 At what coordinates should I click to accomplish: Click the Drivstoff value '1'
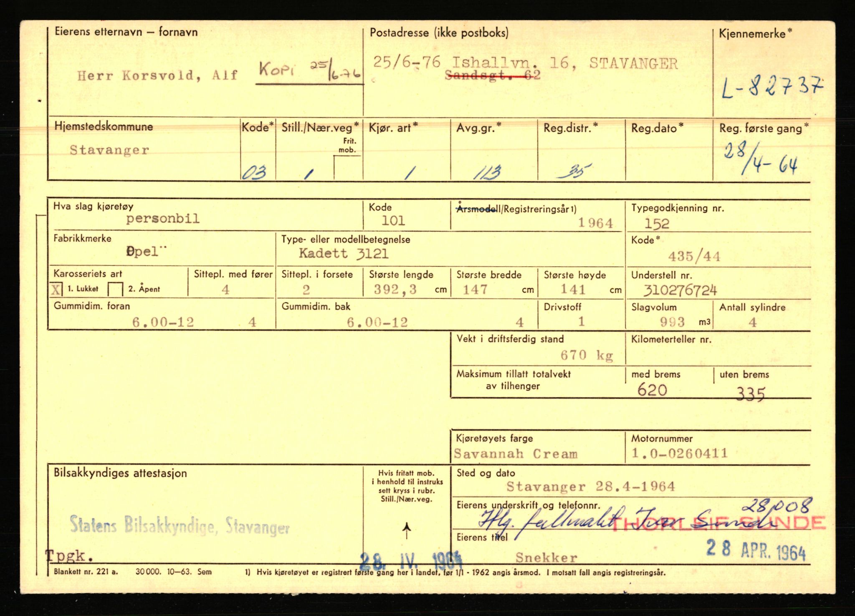coord(582,321)
